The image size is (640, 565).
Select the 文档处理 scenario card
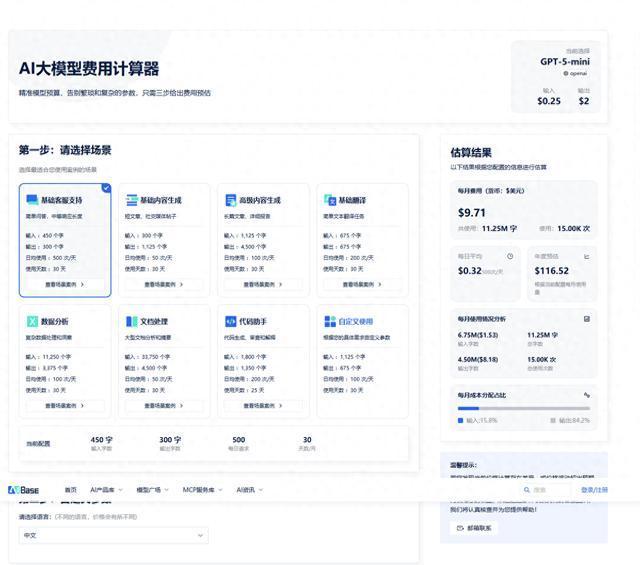[x=164, y=361]
